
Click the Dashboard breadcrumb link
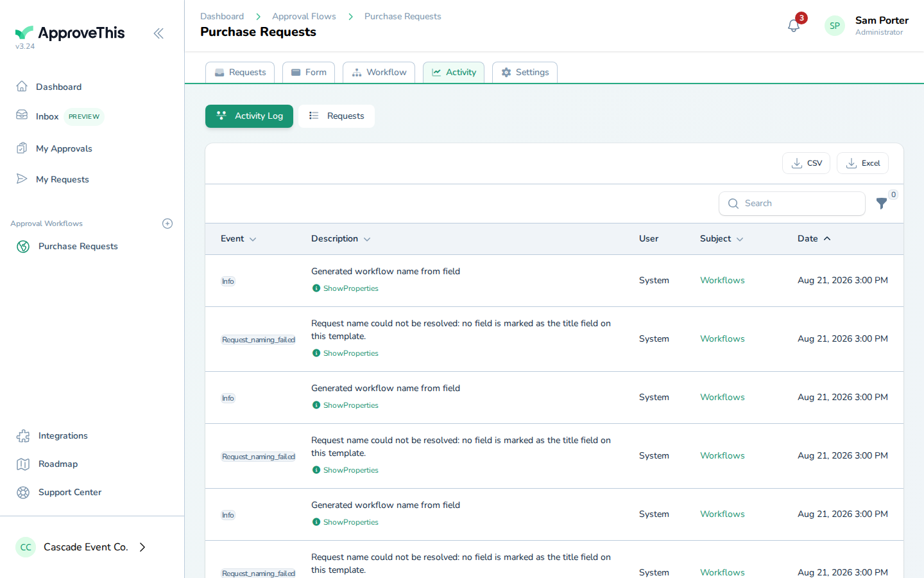(222, 16)
